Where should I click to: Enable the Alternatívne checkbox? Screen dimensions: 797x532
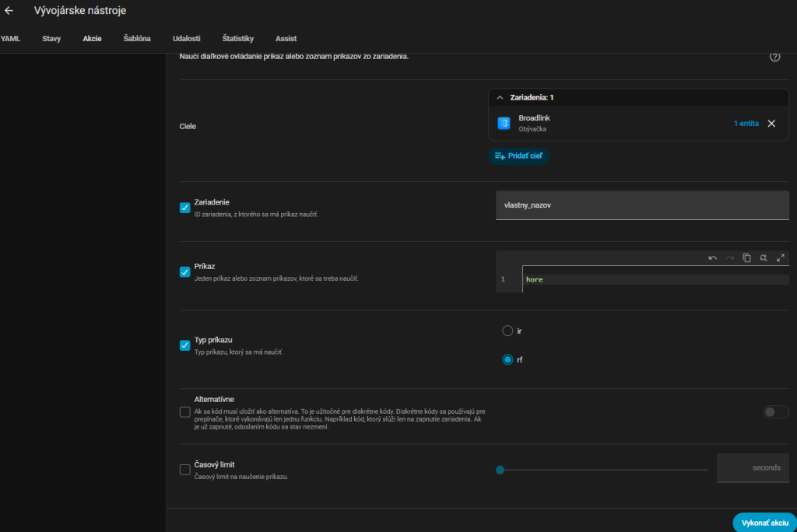(185, 412)
